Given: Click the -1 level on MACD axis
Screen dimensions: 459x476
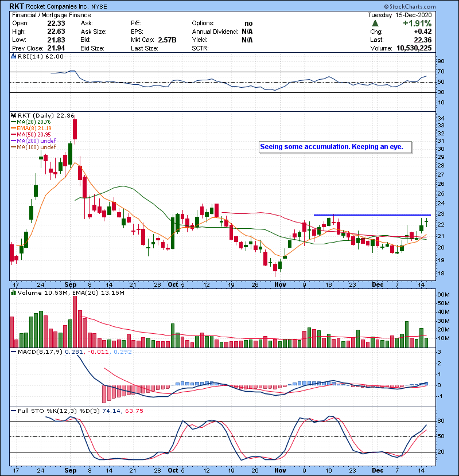Looking at the screenshot, I should [x=440, y=396].
